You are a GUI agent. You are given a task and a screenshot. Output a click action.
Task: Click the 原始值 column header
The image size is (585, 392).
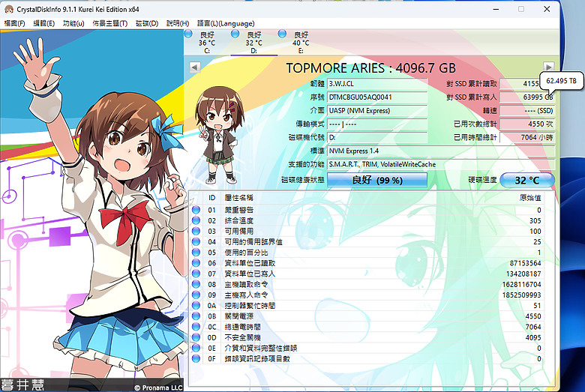[x=530, y=198]
